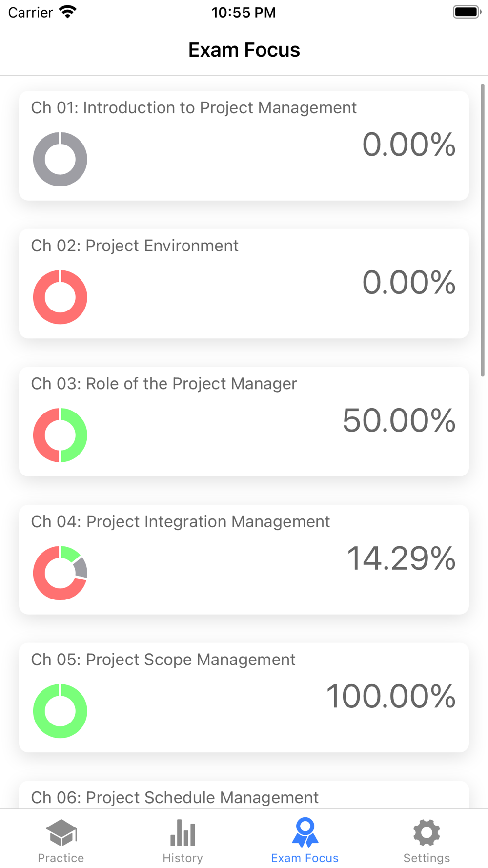488x868 pixels.
Task: Open the History bar chart icon
Action: [183, 833]
